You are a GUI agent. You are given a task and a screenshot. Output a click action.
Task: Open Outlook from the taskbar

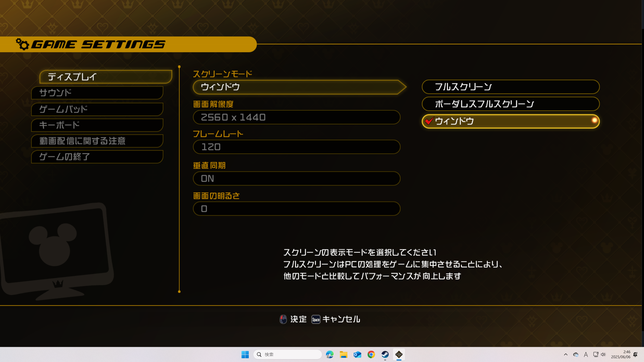(357, 354)
